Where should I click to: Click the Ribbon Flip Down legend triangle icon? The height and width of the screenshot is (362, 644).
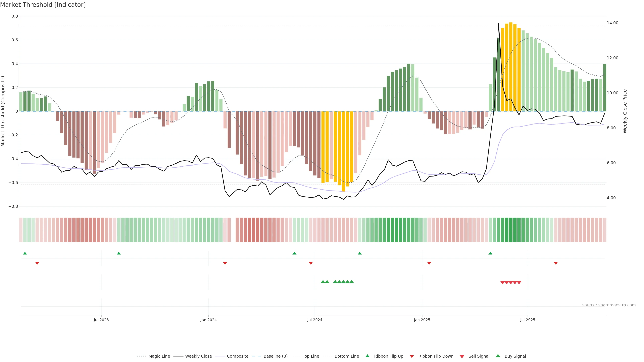(412, 356)
